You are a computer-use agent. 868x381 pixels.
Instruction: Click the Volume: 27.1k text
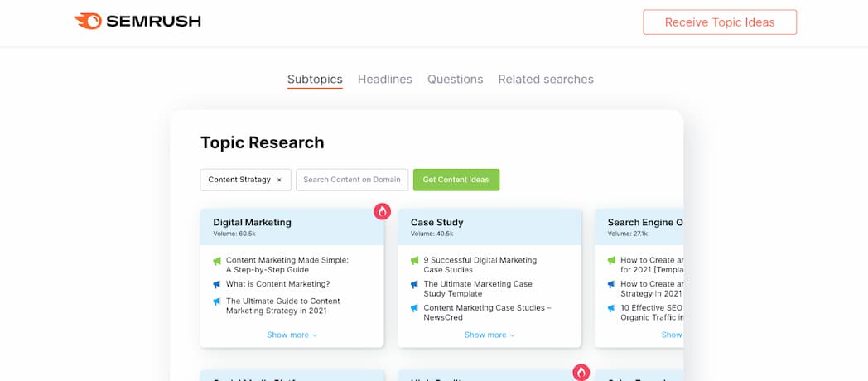[x=628, y=234]
